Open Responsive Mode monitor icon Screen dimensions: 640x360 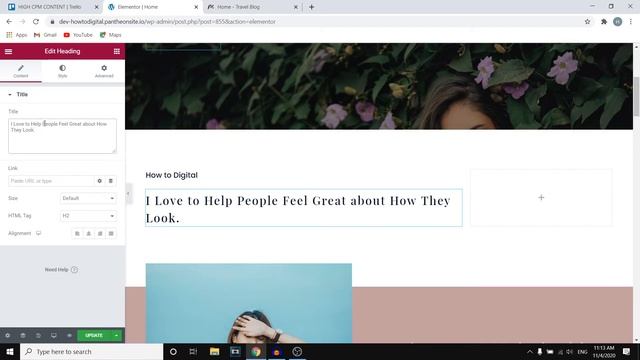click(53, 336)
